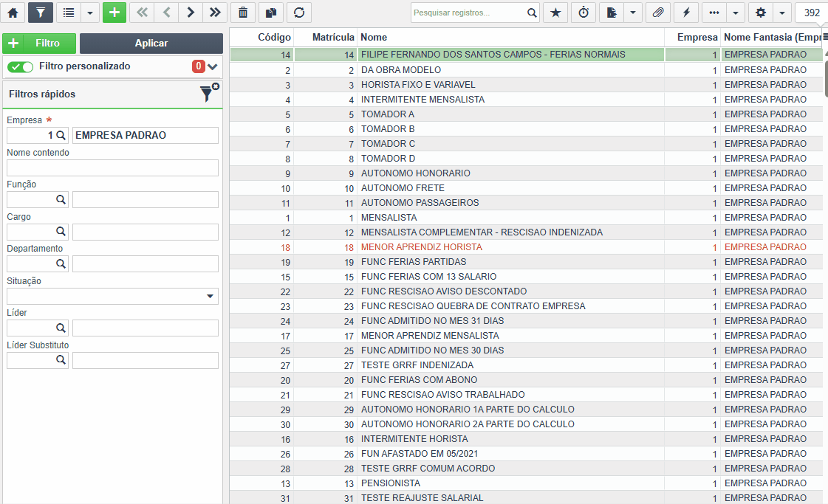Expand the settings dropdown arrow

pyautogui.click(x=782, y=13)
